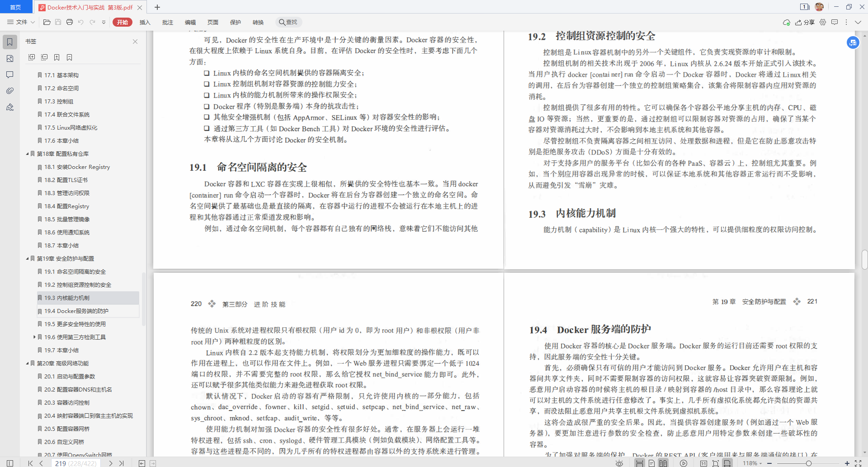The height and width of the screenshot is (467, 868).
Task: Open 查找 to search the document
Action: 289,22
